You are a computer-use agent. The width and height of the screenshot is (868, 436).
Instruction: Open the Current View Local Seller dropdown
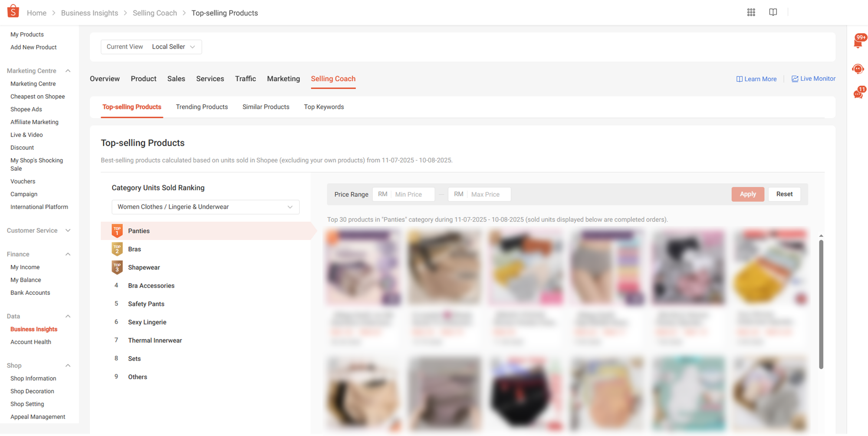(x=151, y=47)
